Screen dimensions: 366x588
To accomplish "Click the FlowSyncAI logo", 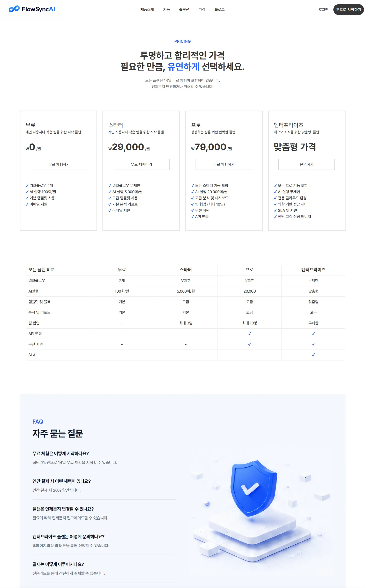I will click(x=32, y=9).
